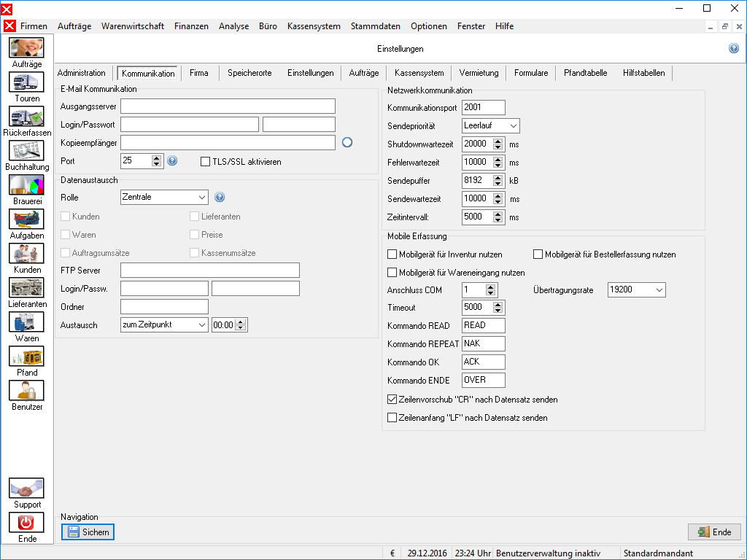Click the Fehlerwartezeit spinner arrows
Screen dimensions: 747x560
498,163
